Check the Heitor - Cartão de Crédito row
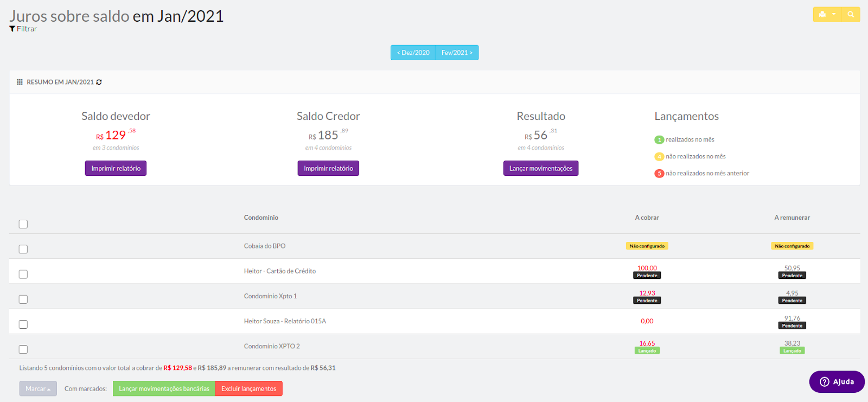 23,274
